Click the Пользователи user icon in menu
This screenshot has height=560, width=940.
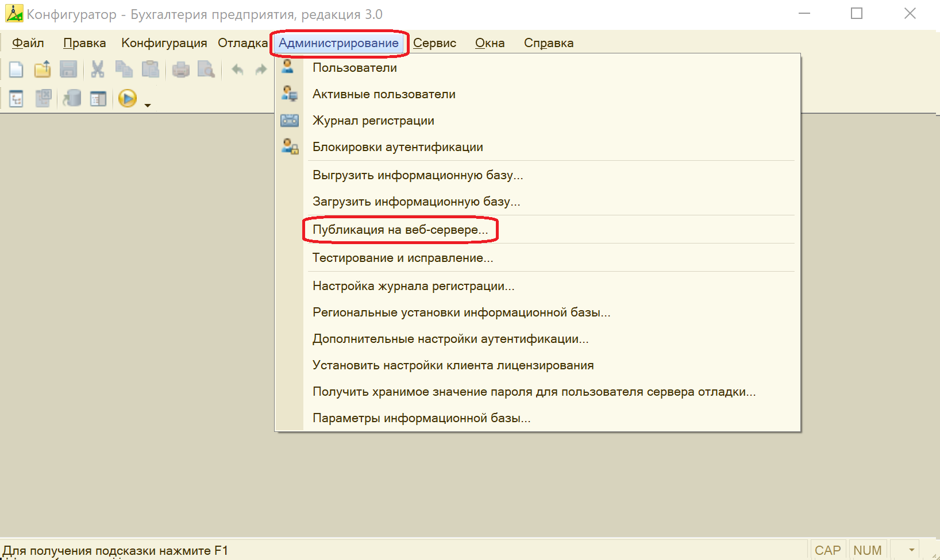[288, 67]
